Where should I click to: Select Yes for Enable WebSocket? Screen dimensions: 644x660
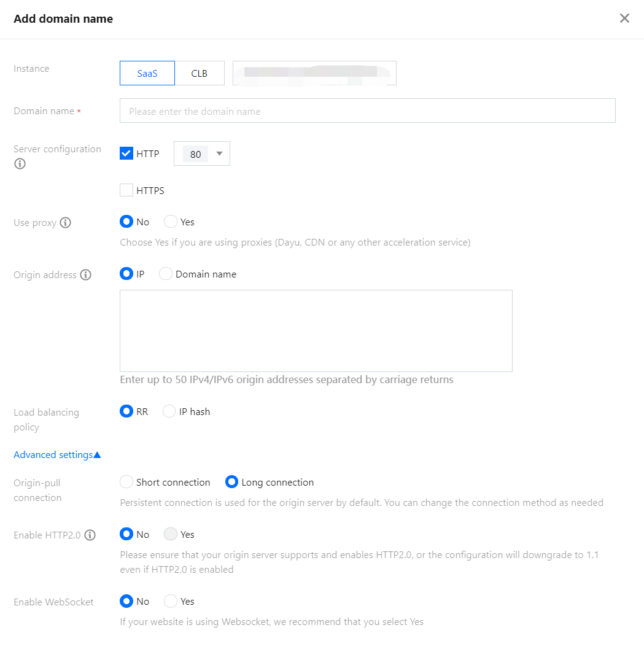click(171, 601)
